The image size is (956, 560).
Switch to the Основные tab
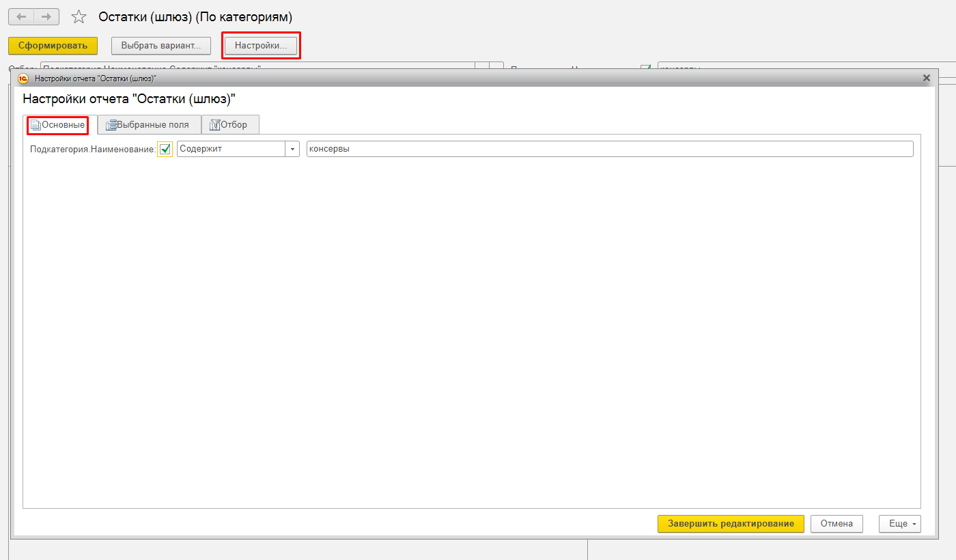(58, 125)
